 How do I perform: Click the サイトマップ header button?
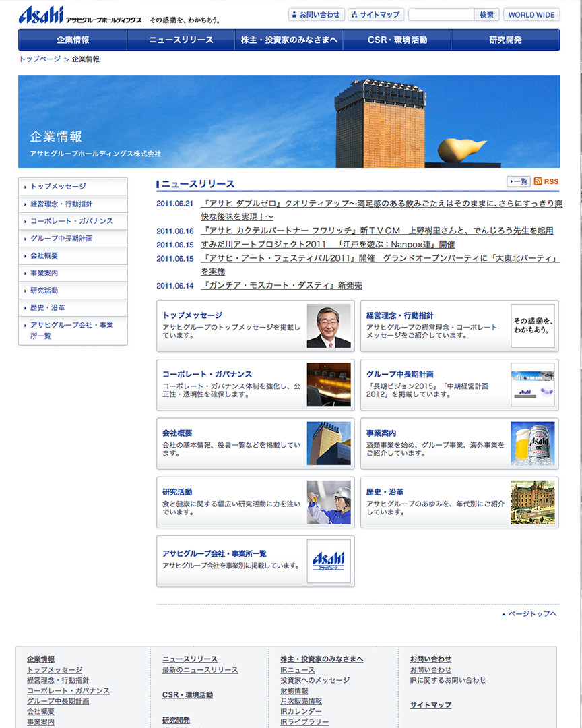[x=376, y=14]
